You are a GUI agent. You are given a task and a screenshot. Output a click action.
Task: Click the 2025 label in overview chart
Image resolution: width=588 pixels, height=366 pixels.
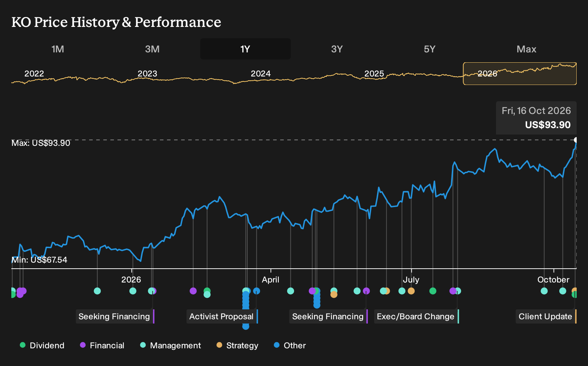(374, 74)
